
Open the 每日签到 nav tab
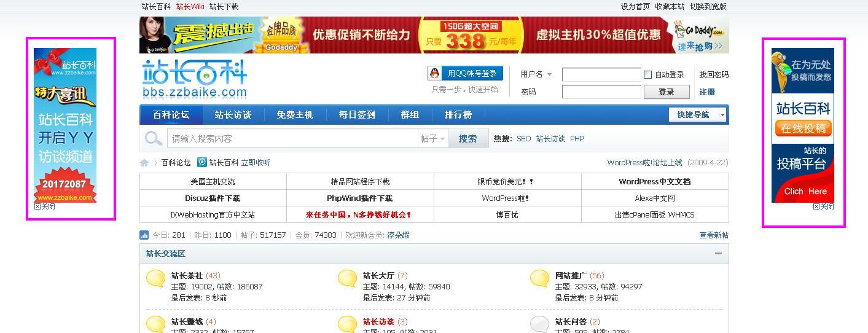(357, 115)
